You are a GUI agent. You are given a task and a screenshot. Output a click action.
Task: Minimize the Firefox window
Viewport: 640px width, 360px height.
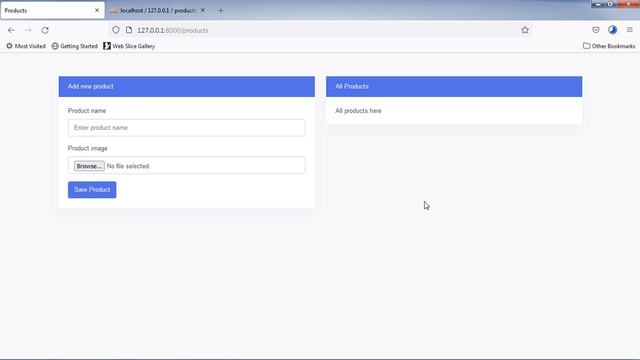pyautogui.click(x=598, y=4)
